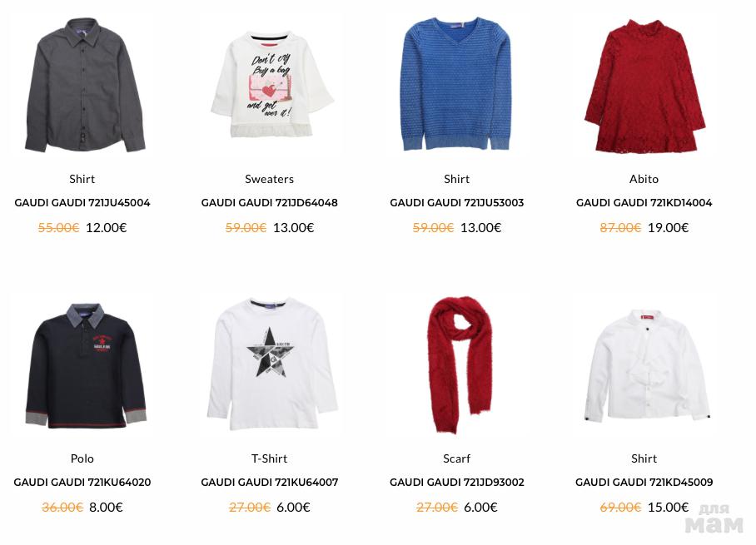Open the red lace dress image
Image resolution: width=756 pixels, height=545 pixels.
pos(644,87)
